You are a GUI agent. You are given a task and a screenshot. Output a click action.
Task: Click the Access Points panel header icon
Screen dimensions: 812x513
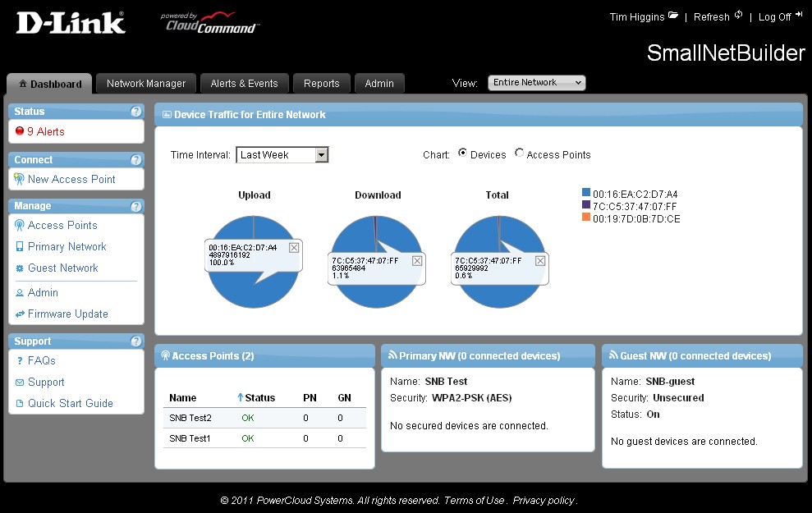tap(166, 355)
